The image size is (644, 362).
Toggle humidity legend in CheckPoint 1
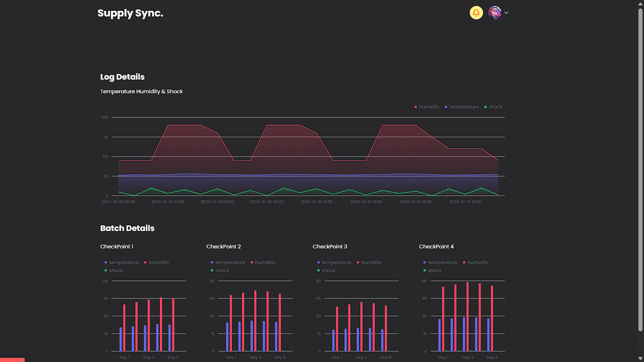156,262
